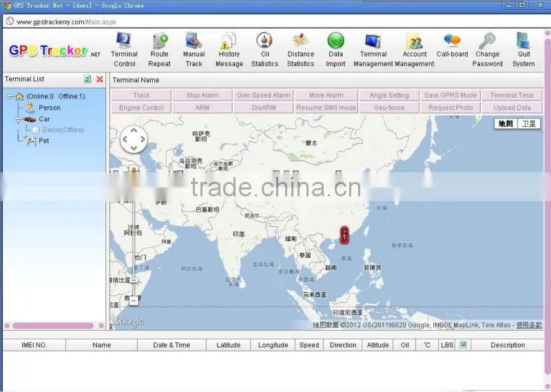Click the Track command button
The width and height of the screenshot is (551, 392).
coord(141,95)
